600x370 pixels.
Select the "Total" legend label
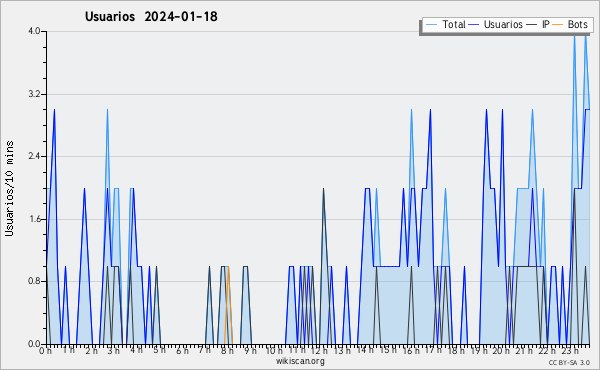pyautogui.click(x=454, y=24)
